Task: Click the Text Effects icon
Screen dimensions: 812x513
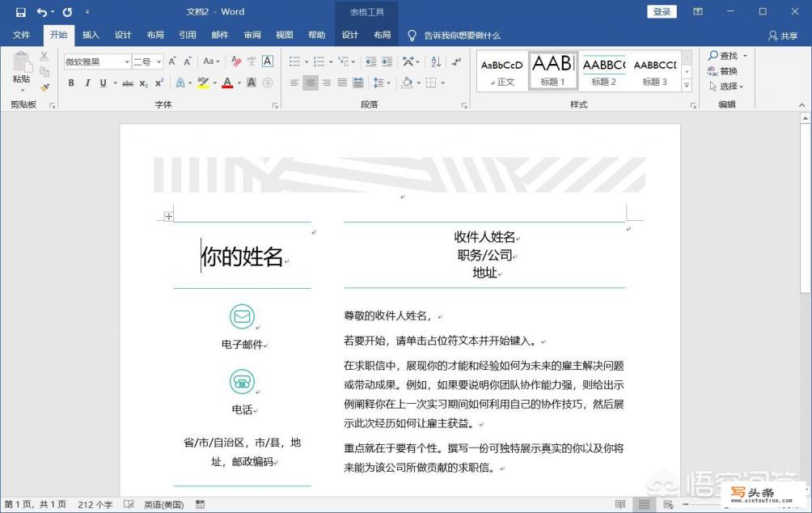Action: 180,83
